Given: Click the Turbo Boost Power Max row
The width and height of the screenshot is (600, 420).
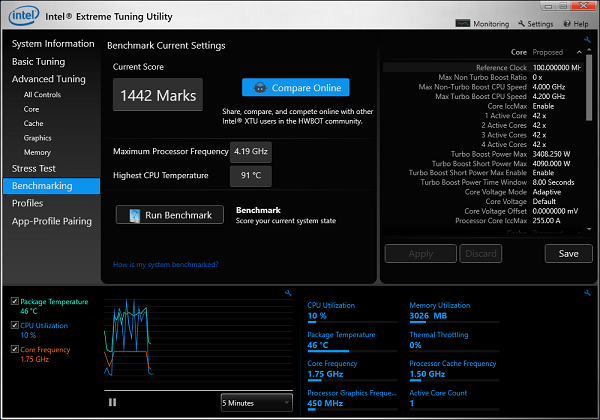Looking at the screenshot, I should point(483,154).
